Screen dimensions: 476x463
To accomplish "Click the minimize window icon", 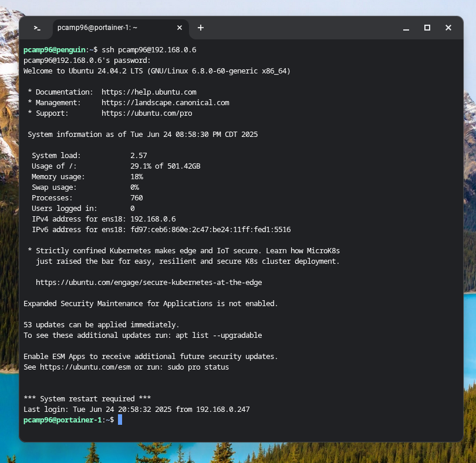I will [x=406, y=28].
